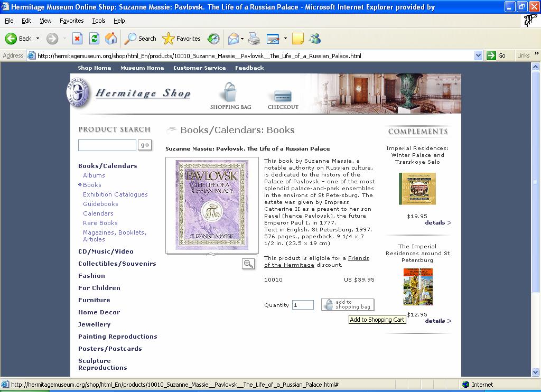Click the yellow Discuss note icon
Image resolution: width=541 pixels, height=392 pixels.
coord(297,39)
